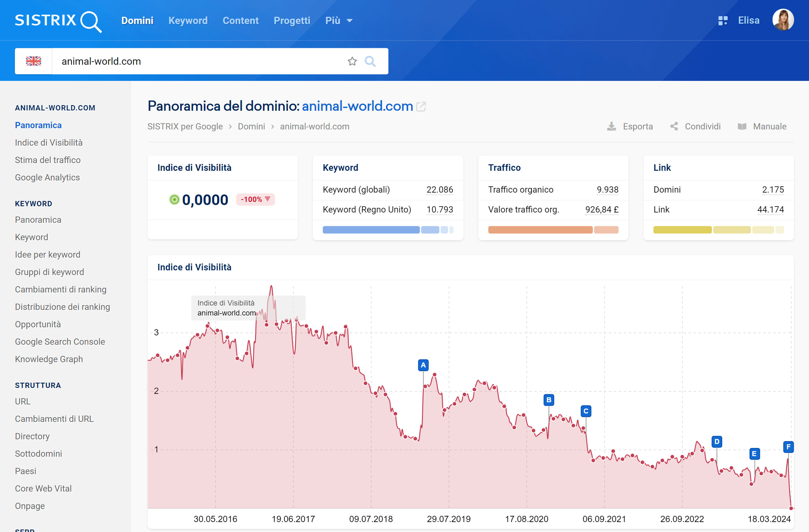Open Idee per keyword in sidebar
The height and width of the screenshot is (532, 809).
[48, 254]
